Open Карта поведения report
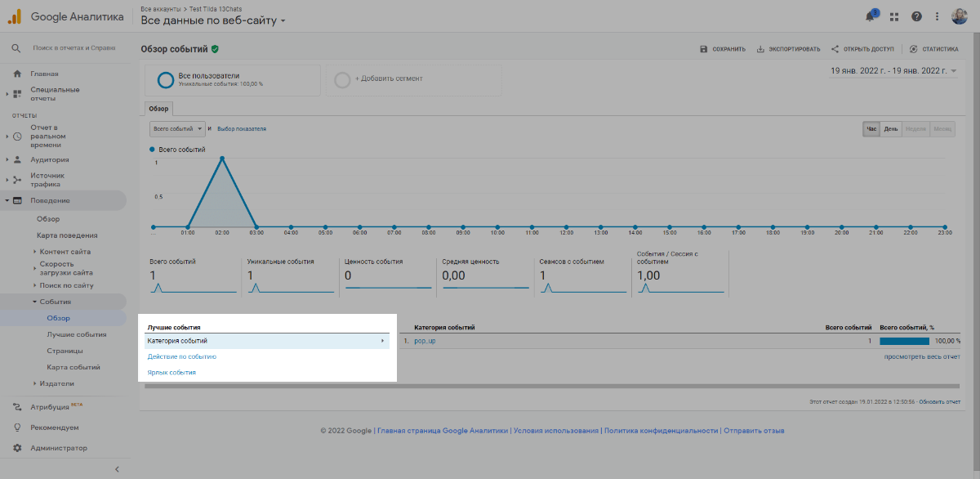The width and height of the screenshot is (980, 479). 67,235
